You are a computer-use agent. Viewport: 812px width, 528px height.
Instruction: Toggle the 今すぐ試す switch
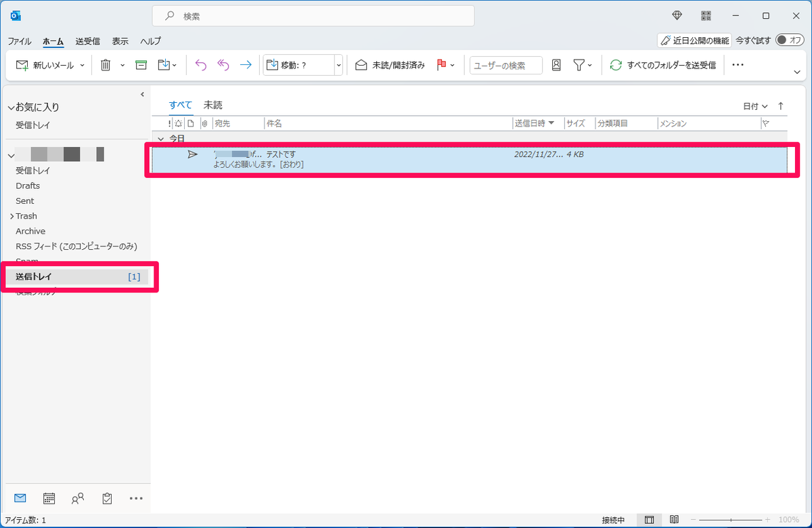[790, 40]
